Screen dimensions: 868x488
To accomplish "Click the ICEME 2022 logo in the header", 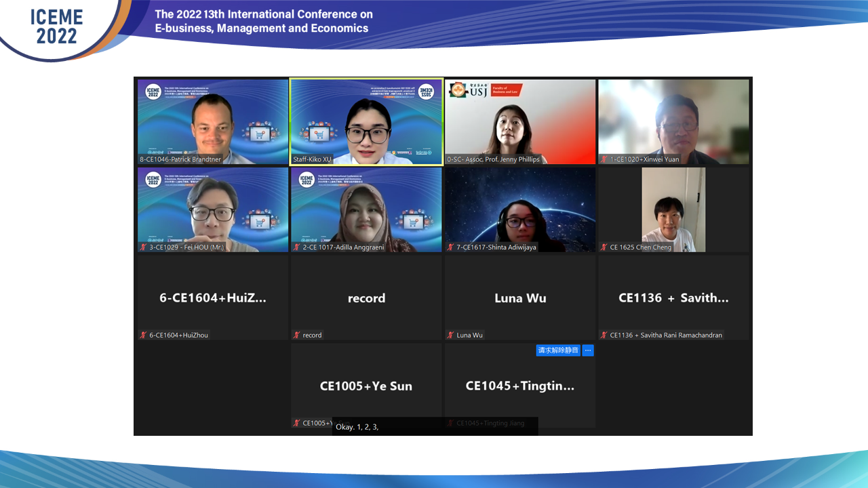I will (x=57, y=27).
